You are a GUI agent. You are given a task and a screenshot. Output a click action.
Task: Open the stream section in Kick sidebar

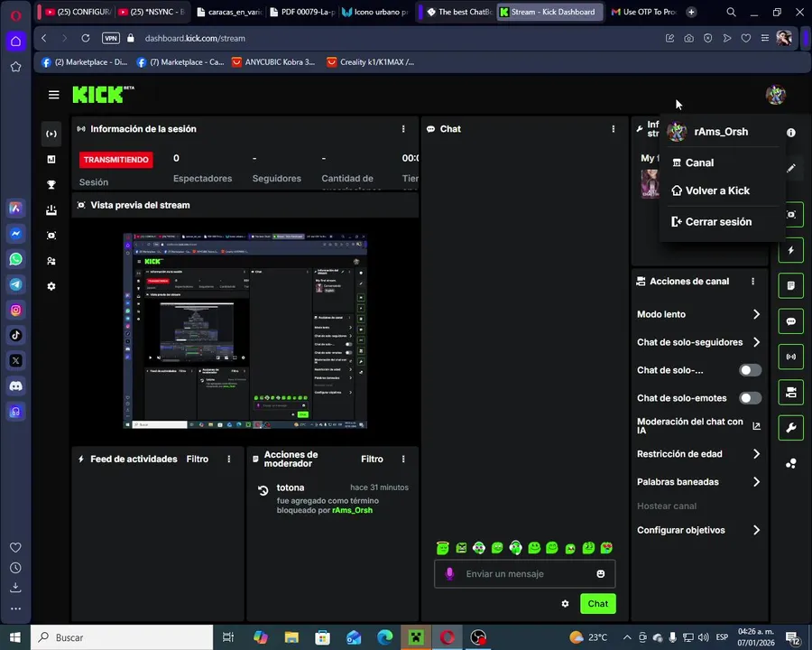click(x=51, y=134)
